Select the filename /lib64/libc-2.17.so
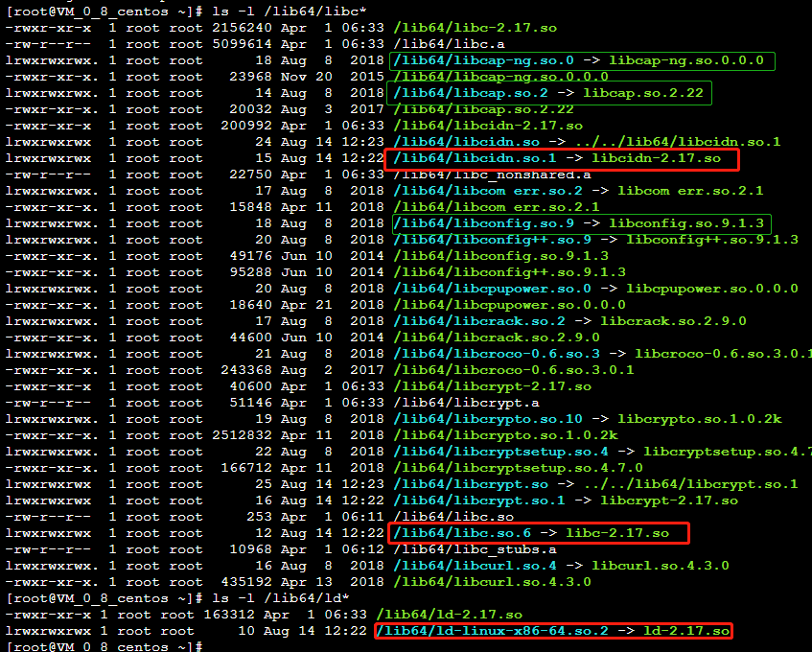 [475, 28]
